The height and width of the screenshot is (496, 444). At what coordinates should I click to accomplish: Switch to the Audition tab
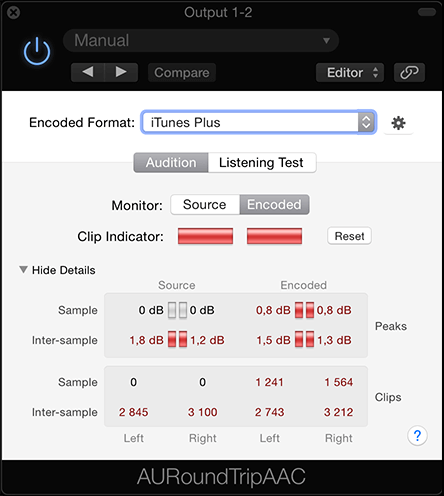tap(171, 163)
